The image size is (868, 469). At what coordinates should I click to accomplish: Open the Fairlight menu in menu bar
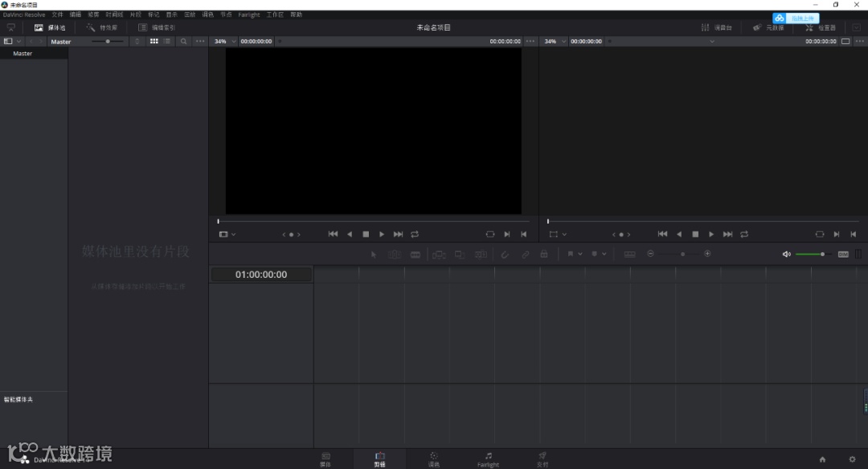click(248, 15)
